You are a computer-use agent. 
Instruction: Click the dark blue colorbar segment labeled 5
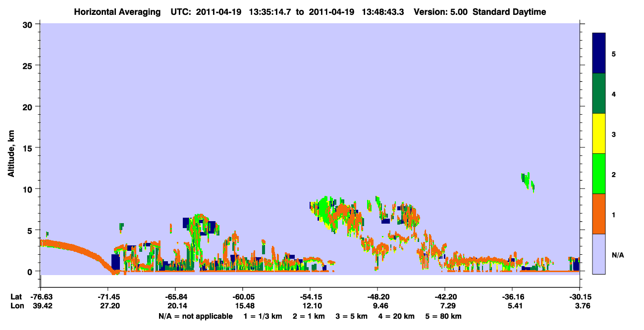(599, 53)
